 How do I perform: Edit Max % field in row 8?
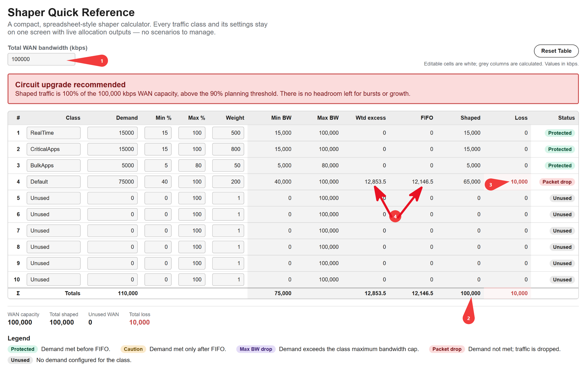pyautogui.click(x=192, y=247)
